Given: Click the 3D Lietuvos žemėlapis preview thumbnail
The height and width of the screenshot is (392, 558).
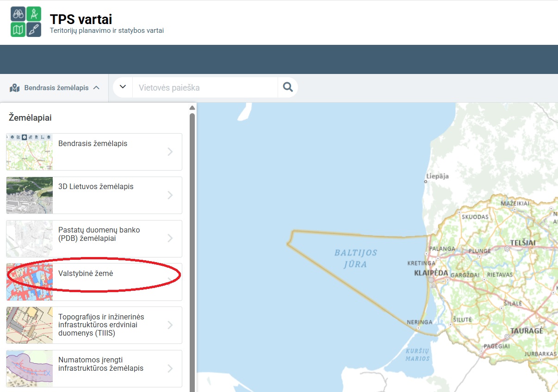Looking at the screenshot, I should click(30, 195).
